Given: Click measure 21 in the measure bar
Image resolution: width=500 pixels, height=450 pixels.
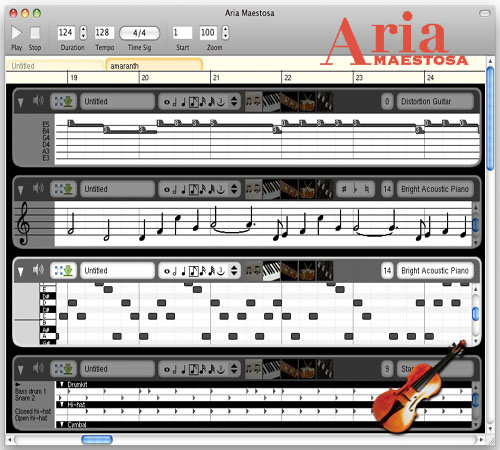Looking at the screenshot, I should [x=216, y=78].
